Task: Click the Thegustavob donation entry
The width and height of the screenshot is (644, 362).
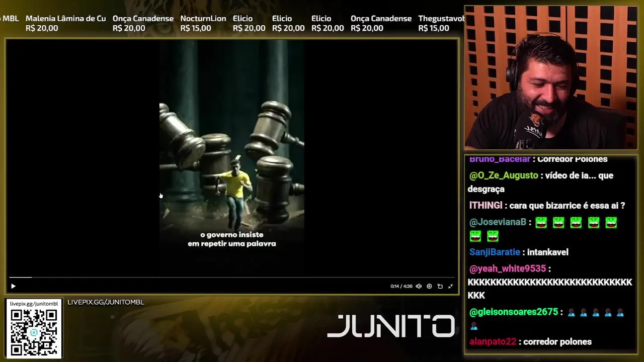Action: [441, 23]
